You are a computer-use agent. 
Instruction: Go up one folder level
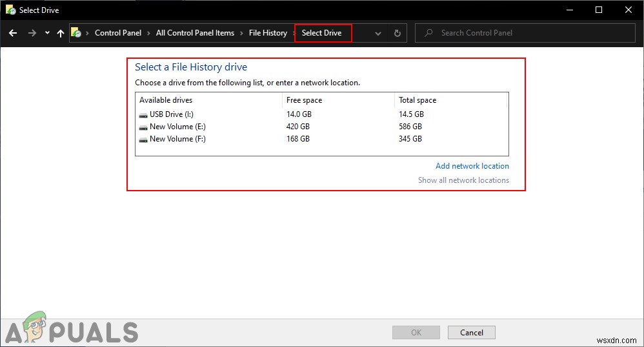click(x=61, y=33)
